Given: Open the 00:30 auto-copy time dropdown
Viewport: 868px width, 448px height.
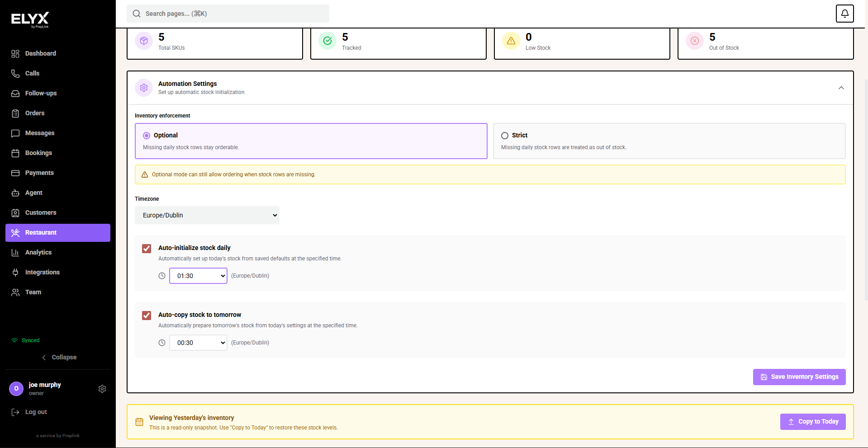Looking at the screenshot, I should click(198, 343).
